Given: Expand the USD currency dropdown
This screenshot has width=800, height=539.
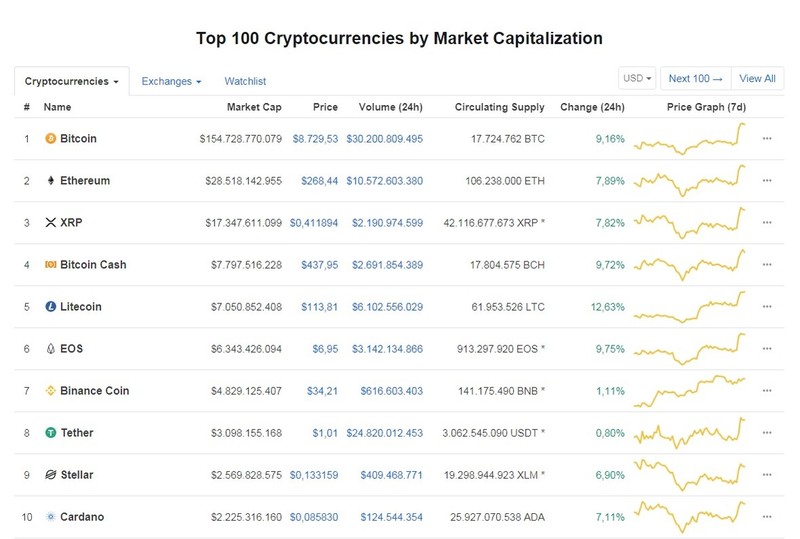Looking at the screenshot, I should 637,79.
